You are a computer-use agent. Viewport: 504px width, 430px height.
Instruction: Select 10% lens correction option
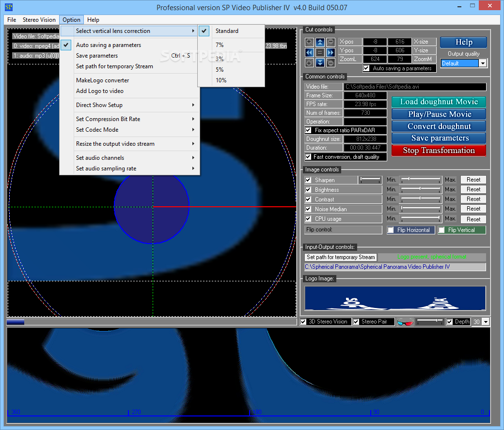tap(231, 80)
